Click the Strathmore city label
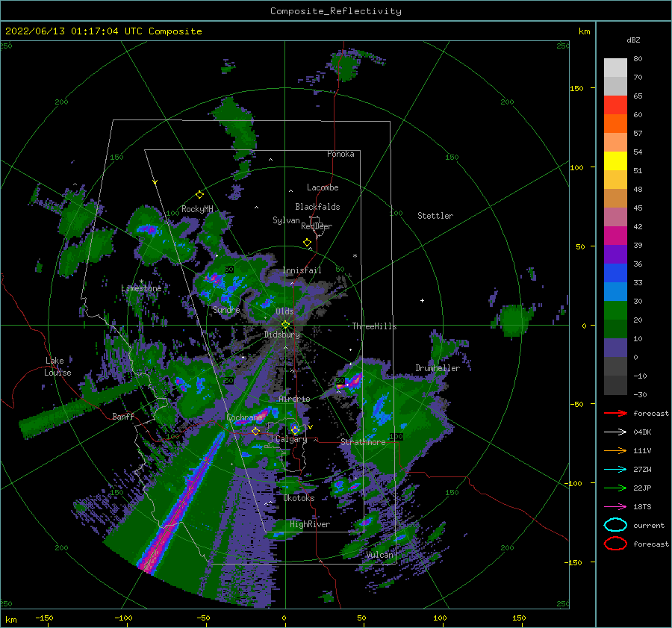 pyautogui.click(x=363, y=442)
